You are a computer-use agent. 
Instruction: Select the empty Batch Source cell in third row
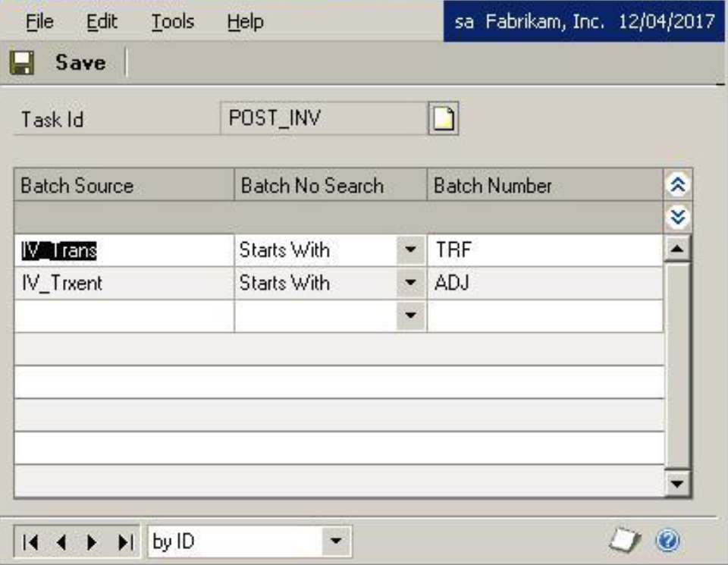(x=124, y=316)
